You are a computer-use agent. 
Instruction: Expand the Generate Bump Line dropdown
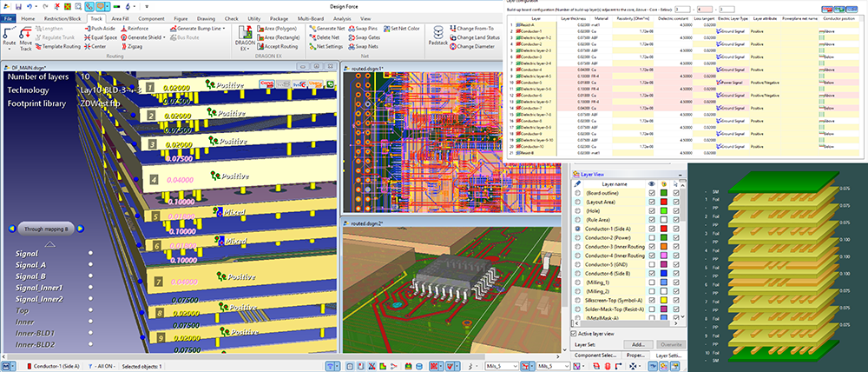point(225,29)
